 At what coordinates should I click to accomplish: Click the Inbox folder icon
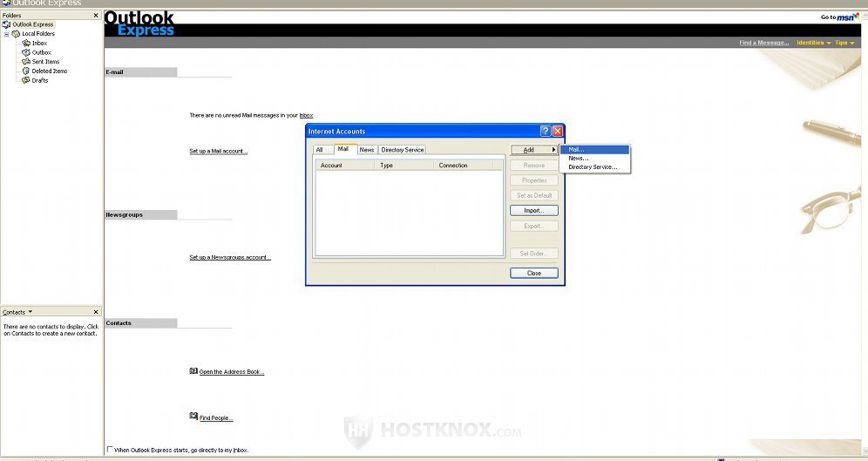point(26,44)
